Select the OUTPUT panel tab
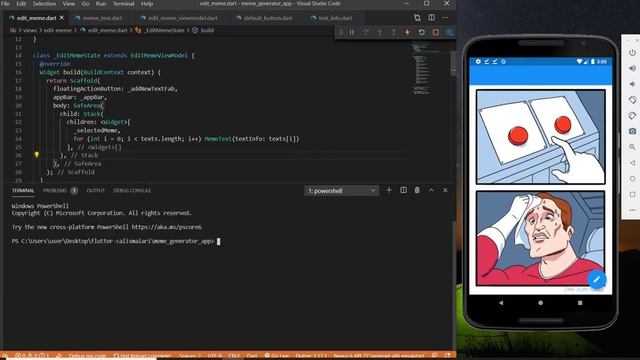The image size is (640, 360). [96, 191]
